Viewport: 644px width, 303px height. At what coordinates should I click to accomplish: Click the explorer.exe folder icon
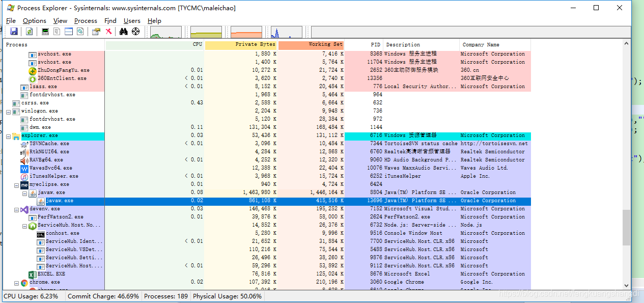point(16,135)
